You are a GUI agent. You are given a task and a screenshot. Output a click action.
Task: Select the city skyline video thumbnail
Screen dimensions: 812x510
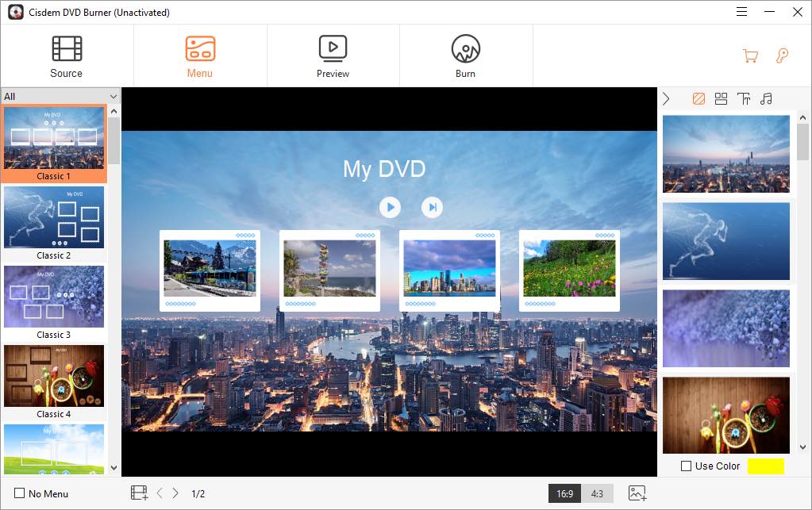click(x=449, y=268)
